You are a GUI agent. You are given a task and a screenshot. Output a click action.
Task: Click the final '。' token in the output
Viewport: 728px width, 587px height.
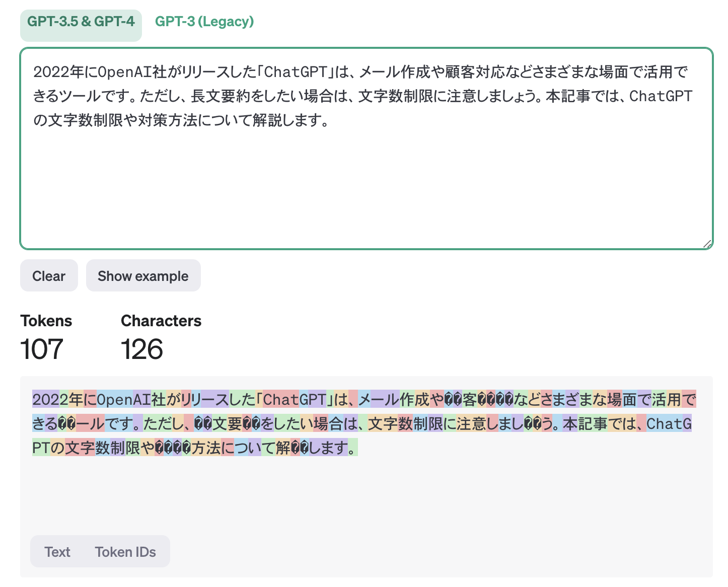click(353, 448)
